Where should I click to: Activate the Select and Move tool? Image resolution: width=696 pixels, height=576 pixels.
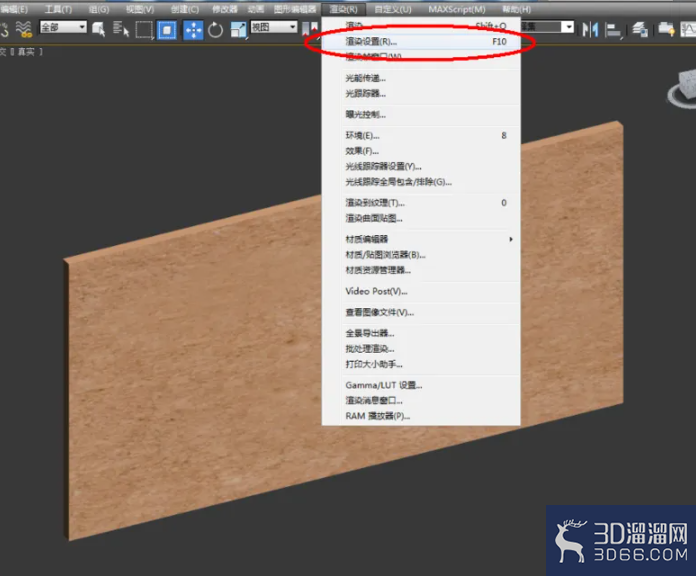click(x=193, y=30)
